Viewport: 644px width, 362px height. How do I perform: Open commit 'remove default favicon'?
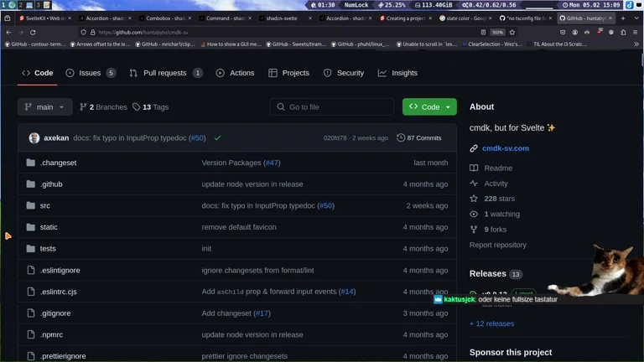[x=239, y=227]
